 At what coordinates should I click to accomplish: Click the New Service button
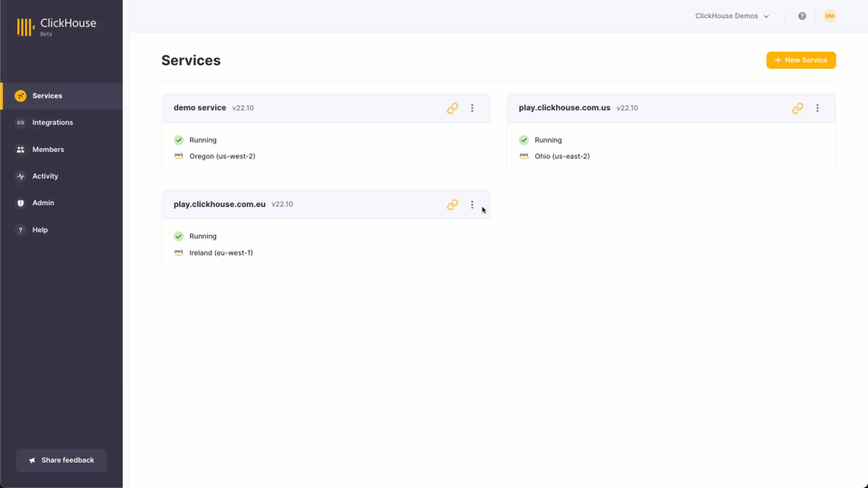coord(801,60)
